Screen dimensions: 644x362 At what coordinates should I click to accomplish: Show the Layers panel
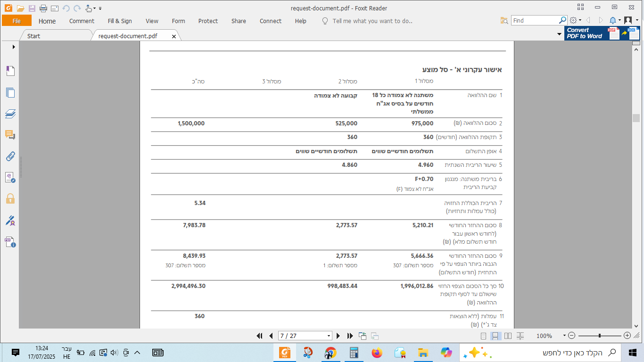click(x=10, y=114)
